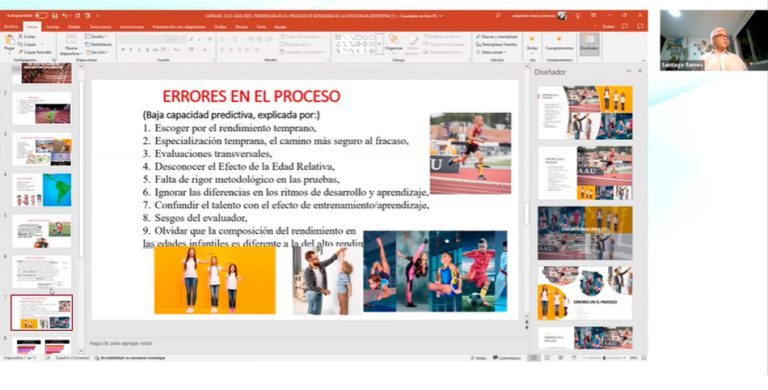Viewport: 768px width, 390px height.
Task: Click the save icon in title bar
Action: coord(54,16)
